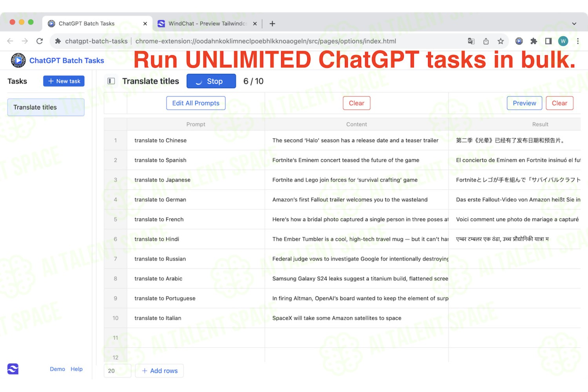Image resolution: width=588 pixels, height=392 pixels.
Task: Close the ChatGPT Batch Tasks tab
Action: point(145,24)
